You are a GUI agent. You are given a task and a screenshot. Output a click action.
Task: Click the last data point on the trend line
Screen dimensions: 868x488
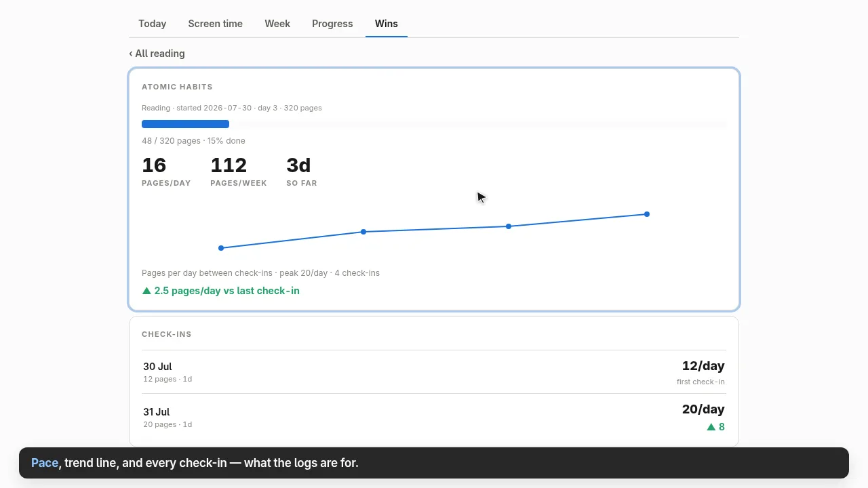coord(647,214)
